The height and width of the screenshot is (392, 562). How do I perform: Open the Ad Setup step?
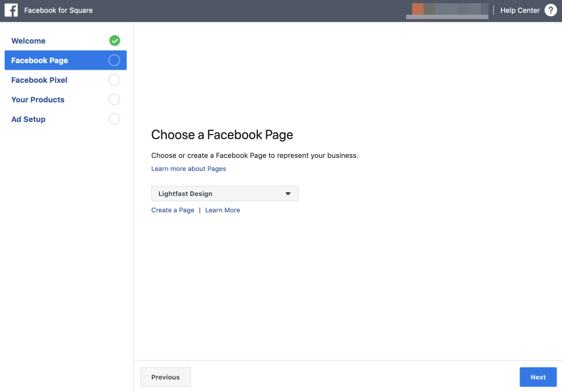(x=28, y=119)
